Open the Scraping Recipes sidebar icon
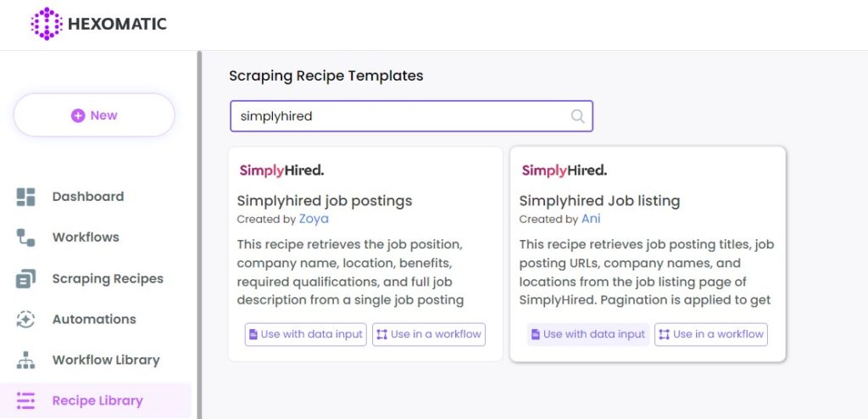This screenshot has height=419, width=868. [x=25, y=278]
